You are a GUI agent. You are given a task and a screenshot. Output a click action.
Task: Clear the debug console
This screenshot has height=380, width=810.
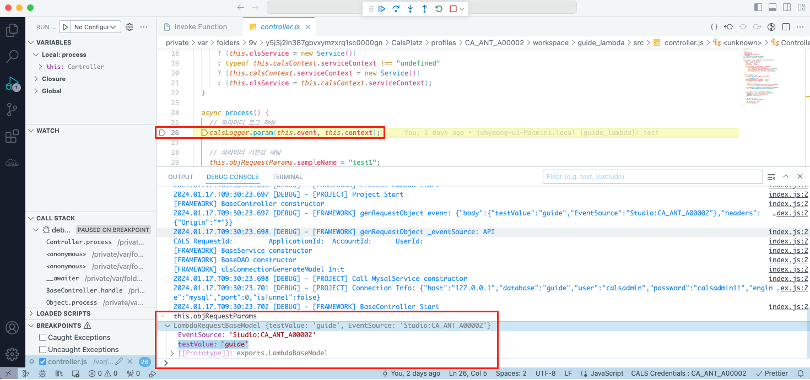(772, 177)
